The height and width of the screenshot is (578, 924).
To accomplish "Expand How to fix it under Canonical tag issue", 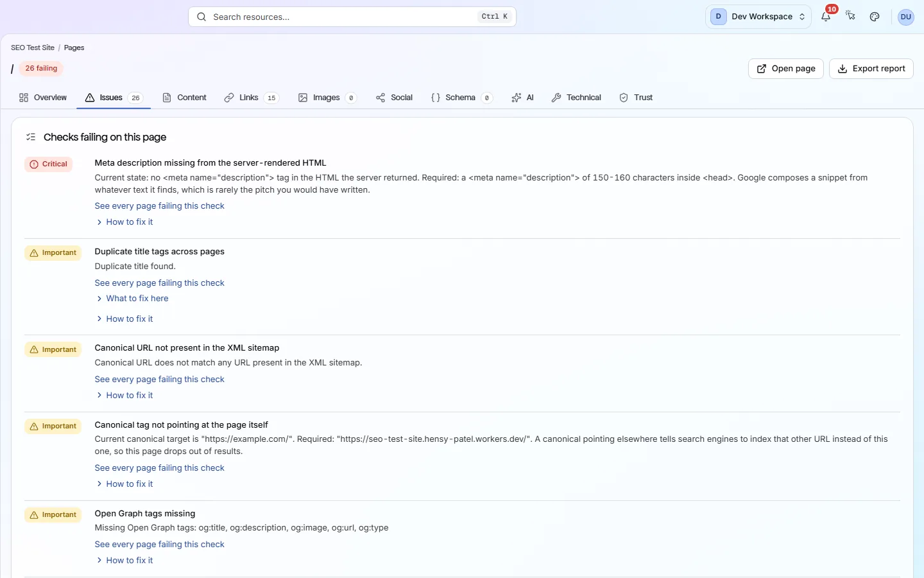I will [x=124, y=484].
